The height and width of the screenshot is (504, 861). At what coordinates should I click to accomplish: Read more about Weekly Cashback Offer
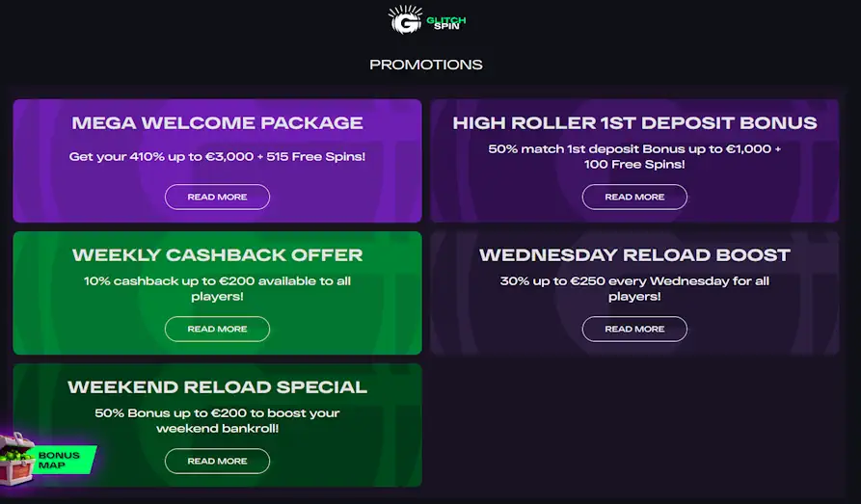(x=218, y=329)
